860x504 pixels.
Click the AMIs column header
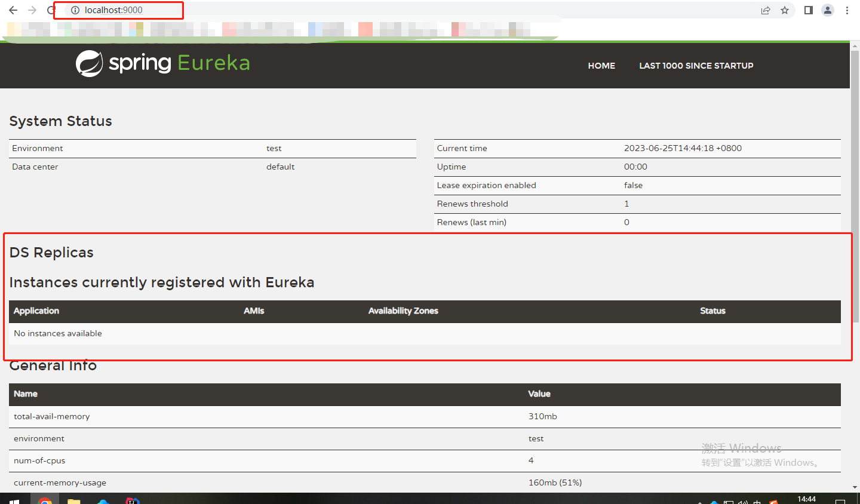tap(254, 311)
